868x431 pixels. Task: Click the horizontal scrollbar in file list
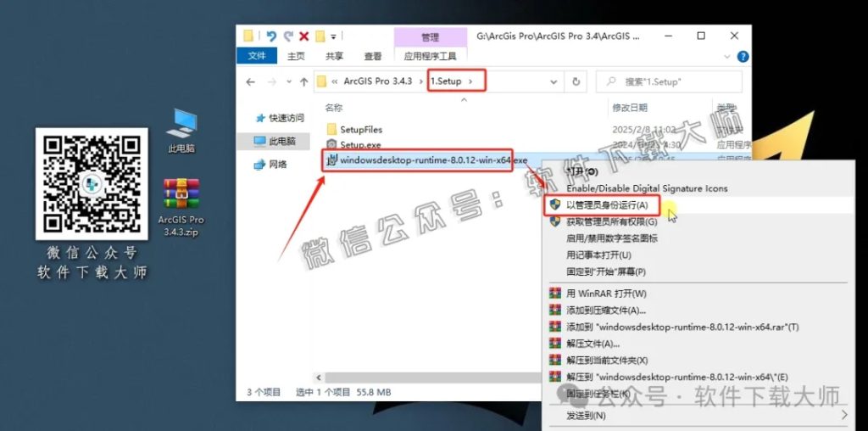point(431,378)
